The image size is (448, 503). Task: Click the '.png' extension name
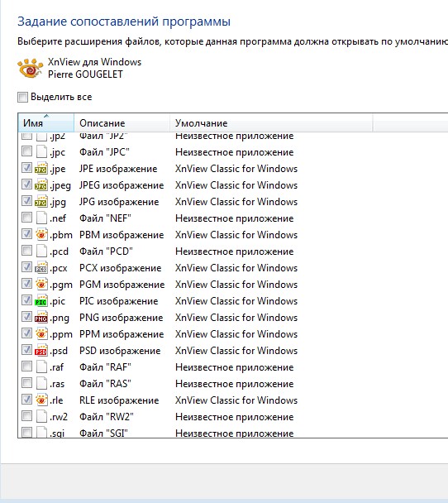click(x=60, y=319)
